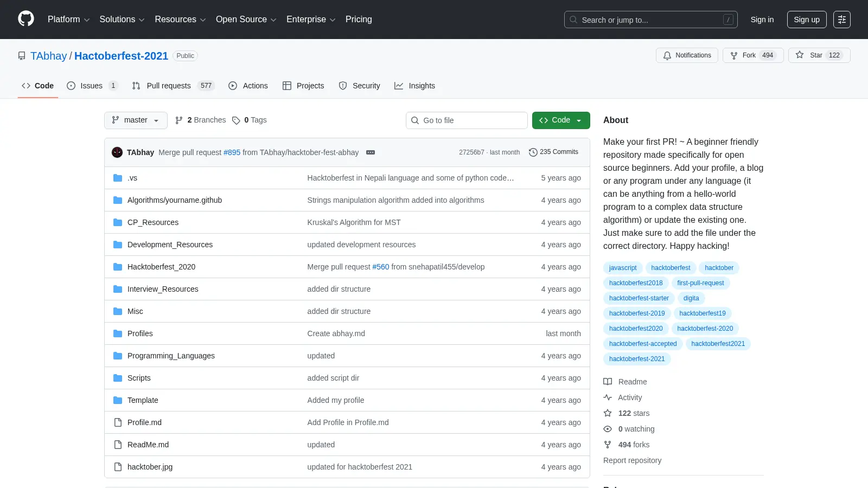
Task: Click the tag icon beside 0 Tags
Action: tap(236, 120)
